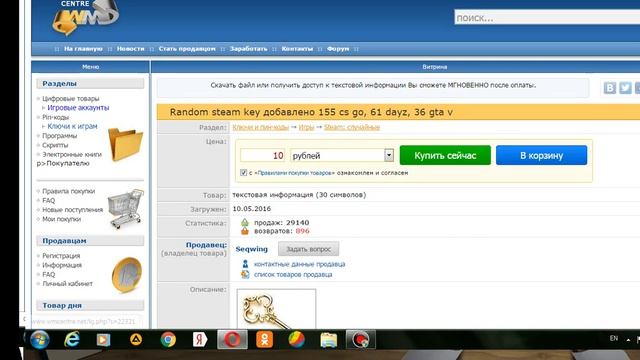Click the folder image in Разделы
This screenshot has height=360, width=640.
click(125, 144)
